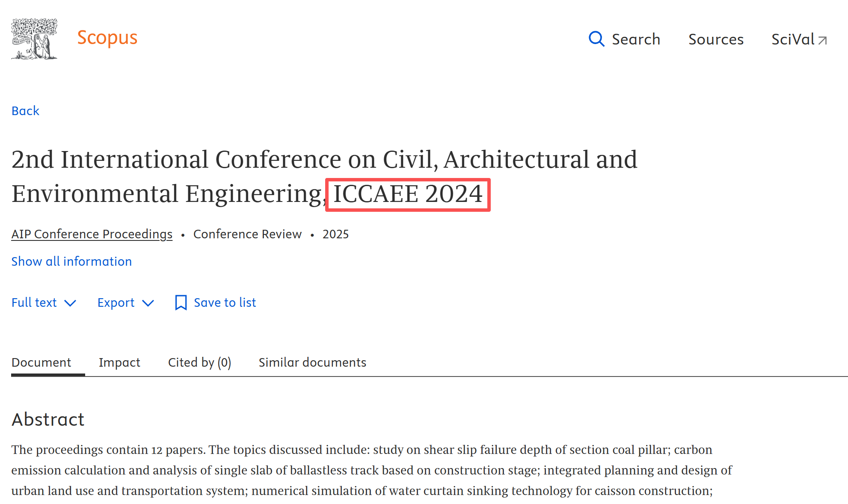Open the Sources menu item
Image resolution: width=848 pixels, height=504 pixels.
(716, 39)
